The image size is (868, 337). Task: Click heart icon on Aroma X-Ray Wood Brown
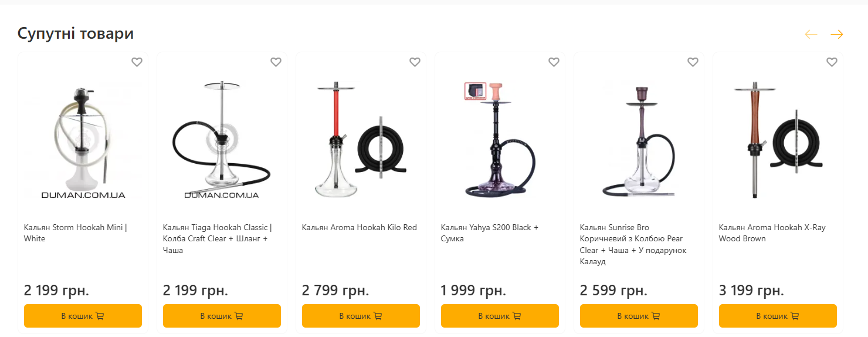(832, 62)
